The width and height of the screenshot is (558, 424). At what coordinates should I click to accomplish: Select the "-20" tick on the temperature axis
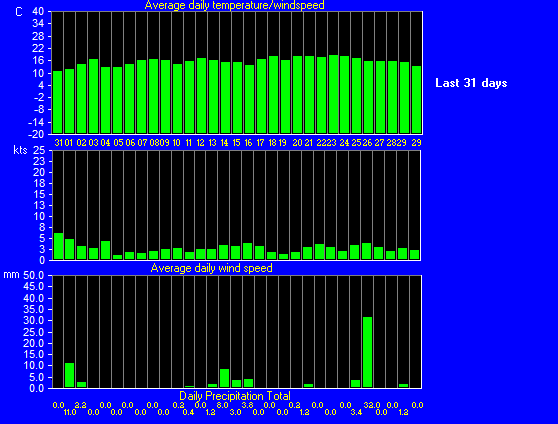pyautogui.click(x=36, y=134)
